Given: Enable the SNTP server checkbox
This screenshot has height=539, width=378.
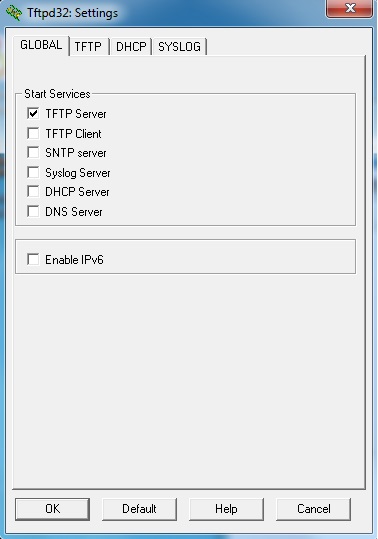Looking at the screenshot, I should (33, 152).
